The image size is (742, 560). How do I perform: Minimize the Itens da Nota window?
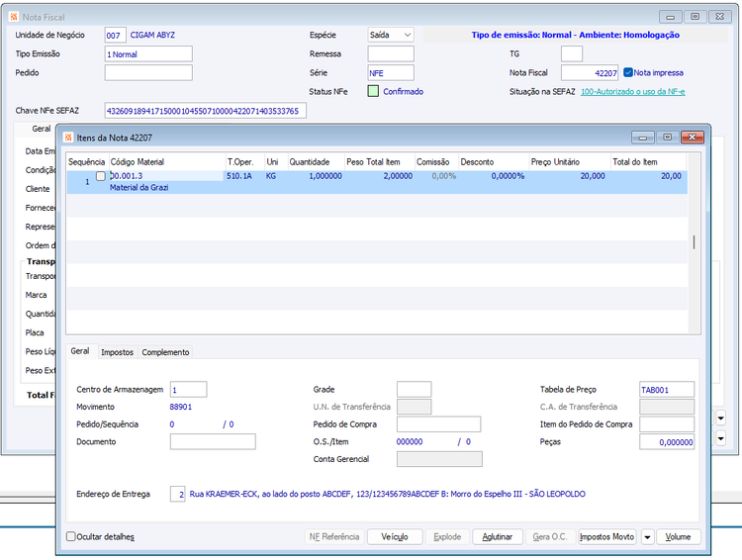(x=643, y=138)
